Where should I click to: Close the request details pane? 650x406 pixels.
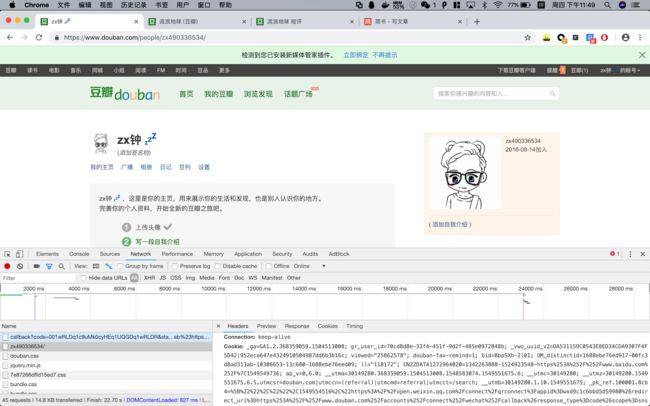pyautogui.click(x=218, y=326)
